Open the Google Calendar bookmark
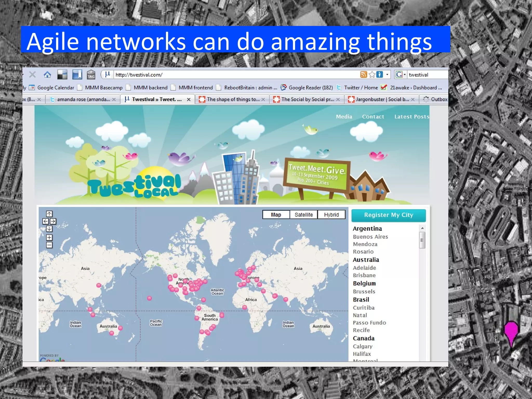 click(x=51, y=88)
